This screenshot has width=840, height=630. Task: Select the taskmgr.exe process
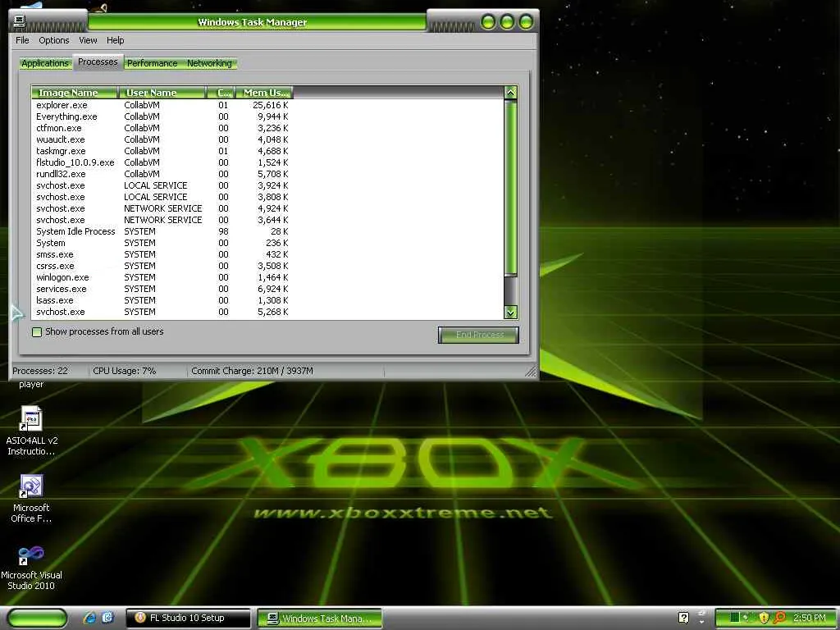pyautogui.click(x=162, y=151)
